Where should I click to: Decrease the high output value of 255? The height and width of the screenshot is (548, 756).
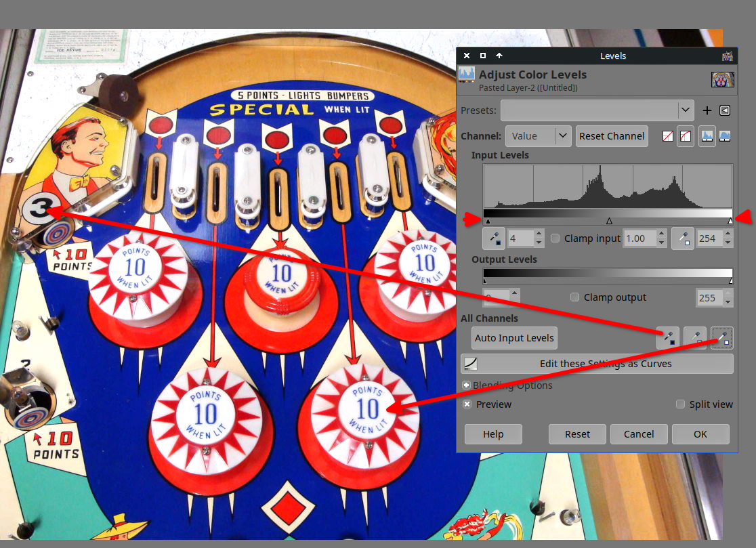click(728, 302)
